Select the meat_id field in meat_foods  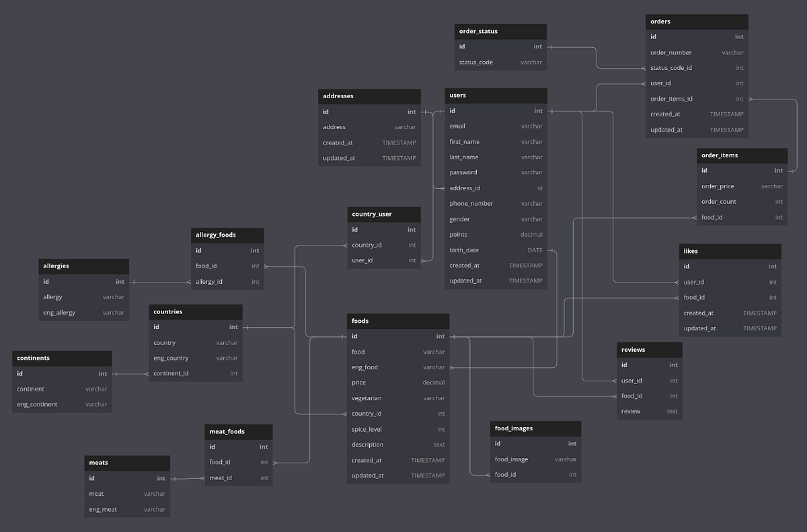coord(238,478)
